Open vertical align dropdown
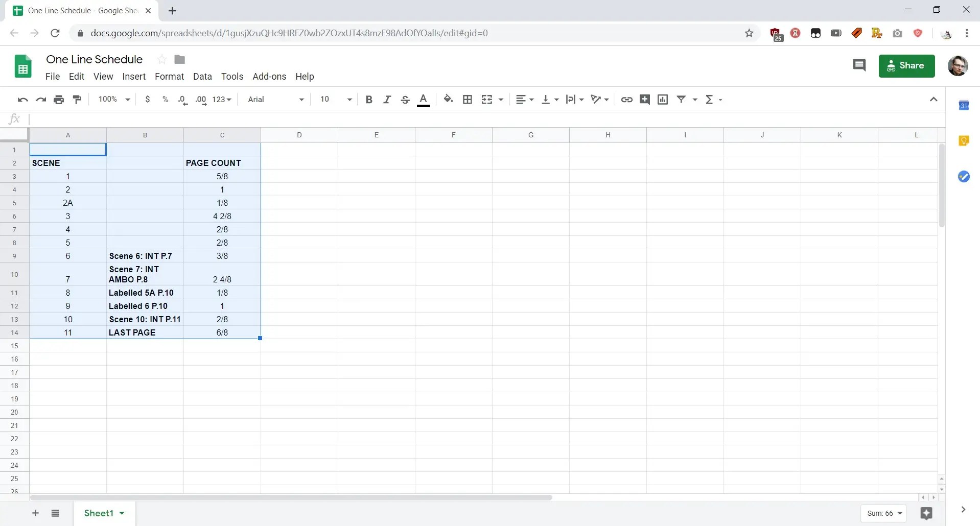 [x=550, y=100]
